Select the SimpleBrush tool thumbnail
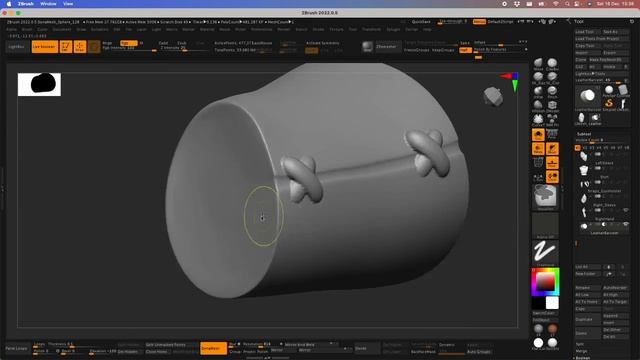 coord(609,103)
